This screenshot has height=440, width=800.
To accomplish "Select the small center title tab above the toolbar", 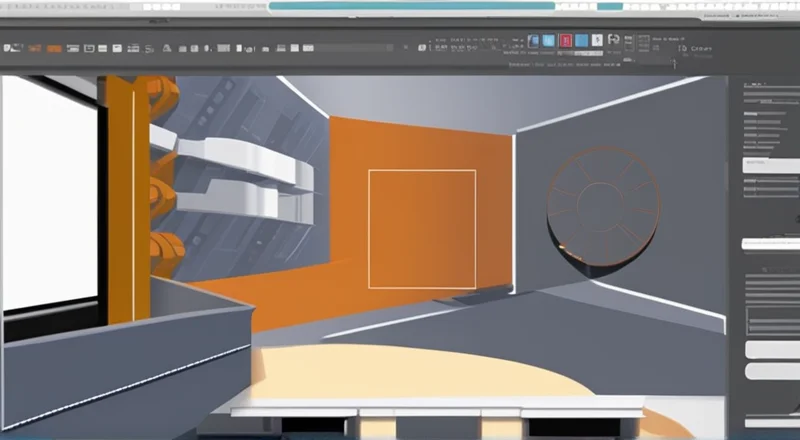I will pos(159,19).
